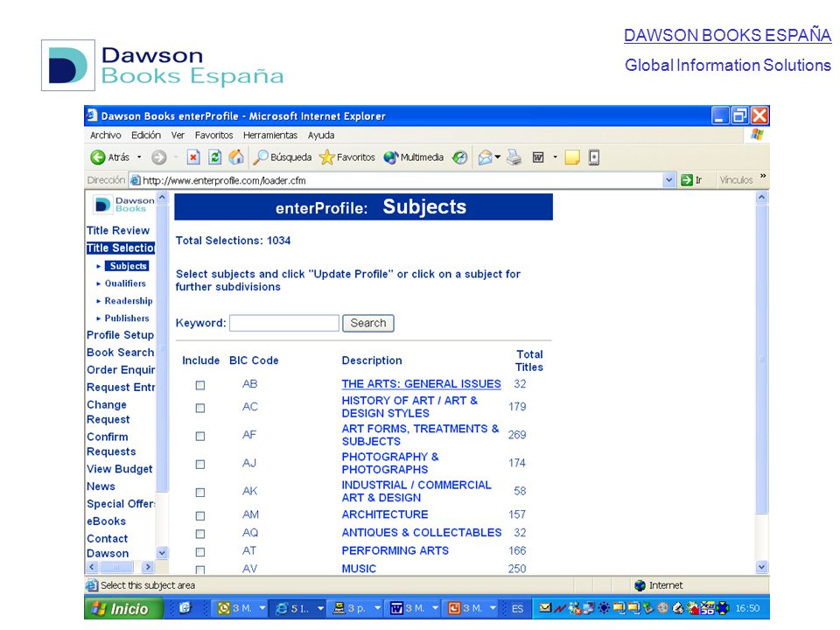Open the Word taskbar group
Viewport: 840px width, 630px height.
[414, 608]
